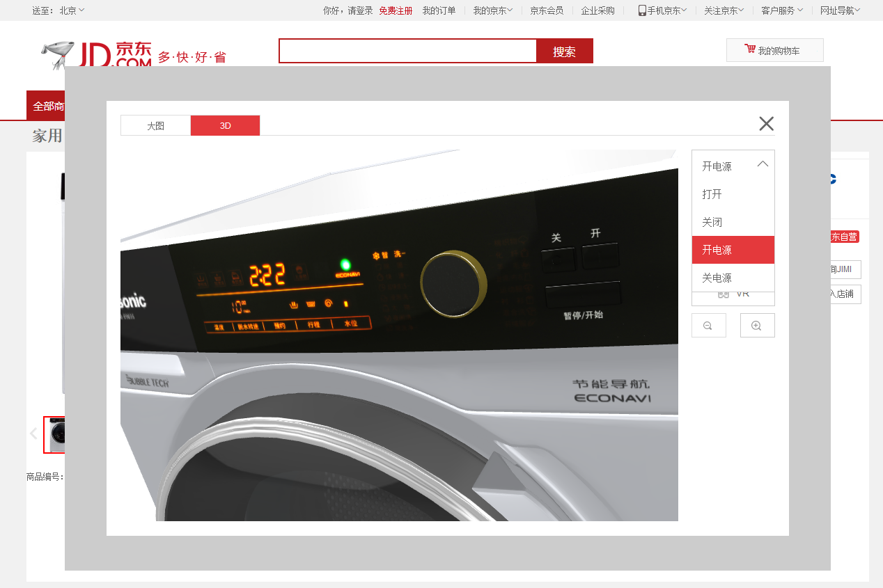The image size is (883, 588).
Task: Expand 我的京东 dropdown
Action: pyautogui.click(x=493, y=10)
